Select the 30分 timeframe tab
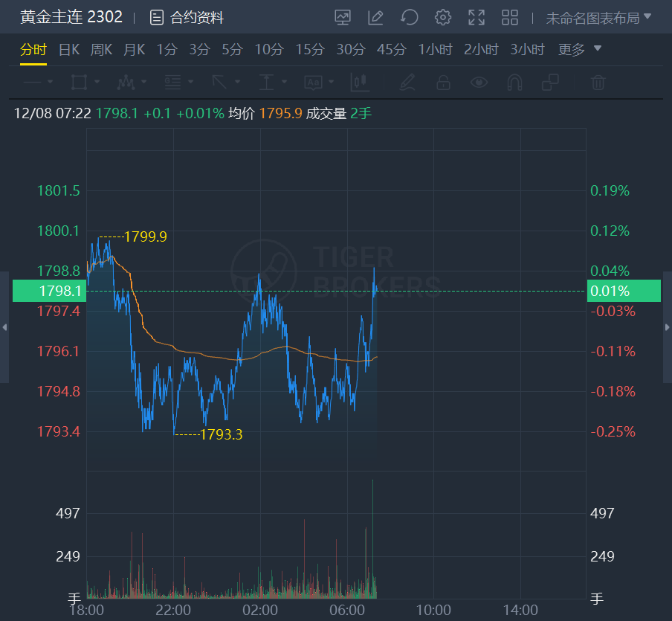The width and height of the screenshot is (672, 621). [351, 50]
